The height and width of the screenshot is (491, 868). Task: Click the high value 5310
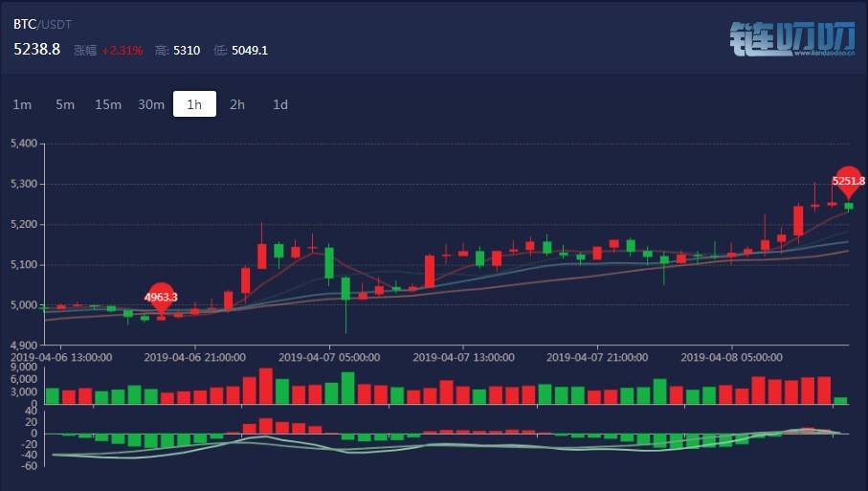(187, 51)
